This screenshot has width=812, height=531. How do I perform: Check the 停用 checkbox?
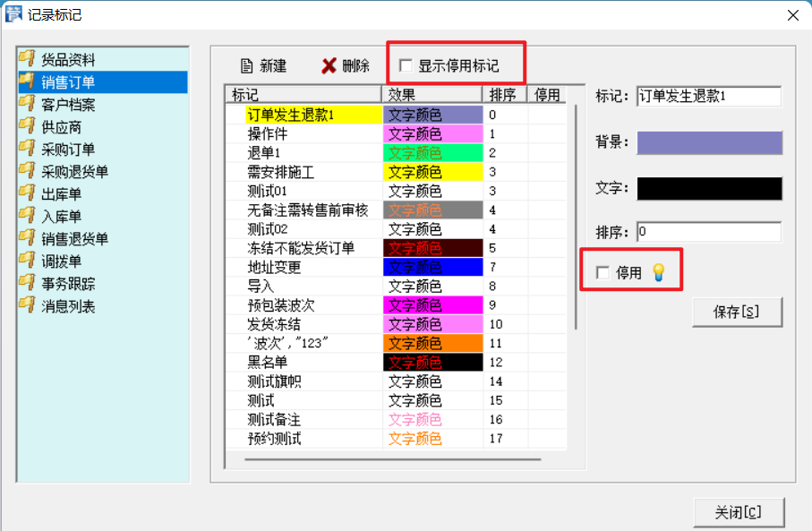[x=603, y=272]
